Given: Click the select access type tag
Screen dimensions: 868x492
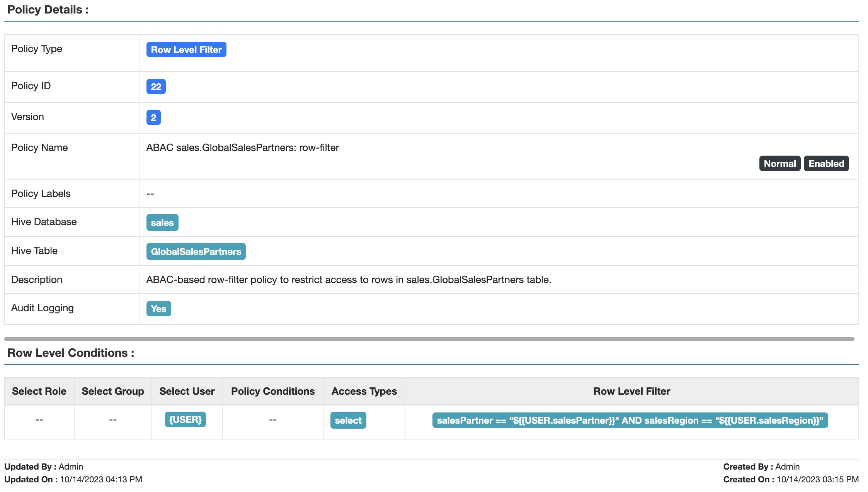Looking at the screenshot, I should 348,420.
